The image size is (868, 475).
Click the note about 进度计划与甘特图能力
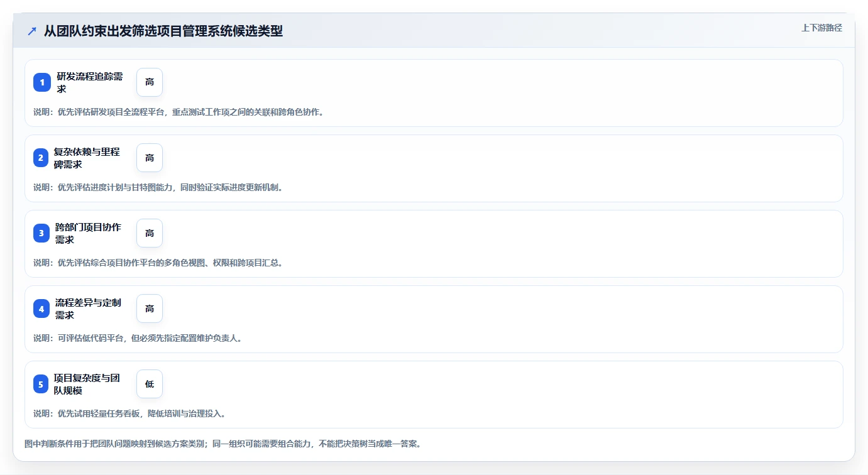[158, 187]
